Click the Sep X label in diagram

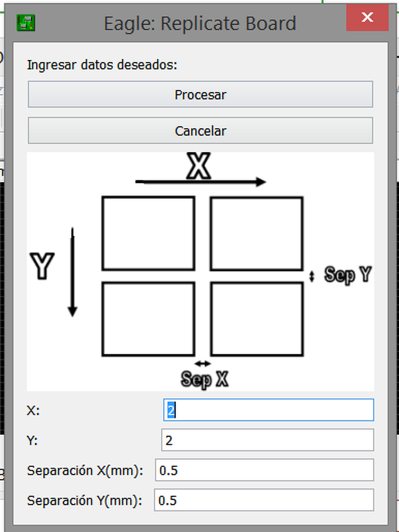tap(205, 379)
